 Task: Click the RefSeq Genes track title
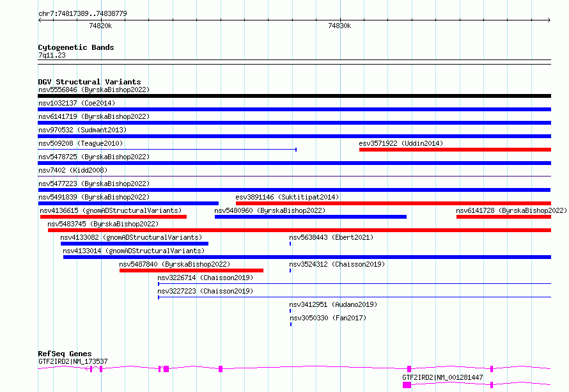(65, 354)
